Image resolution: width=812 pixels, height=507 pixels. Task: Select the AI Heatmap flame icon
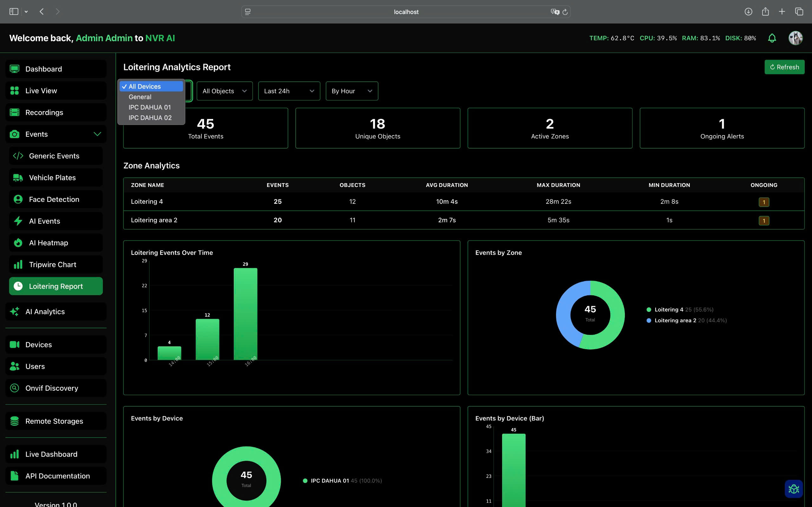(x=18, y=242)
